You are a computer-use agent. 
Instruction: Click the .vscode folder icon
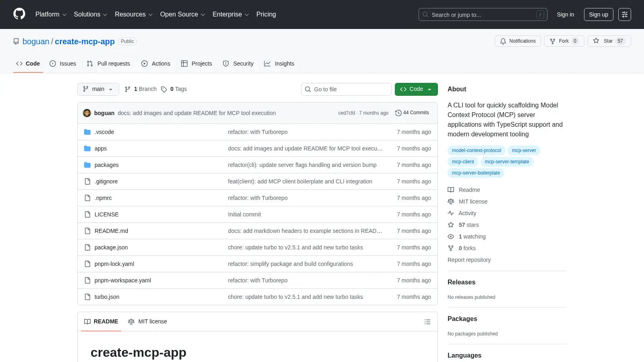pos(87,132)
